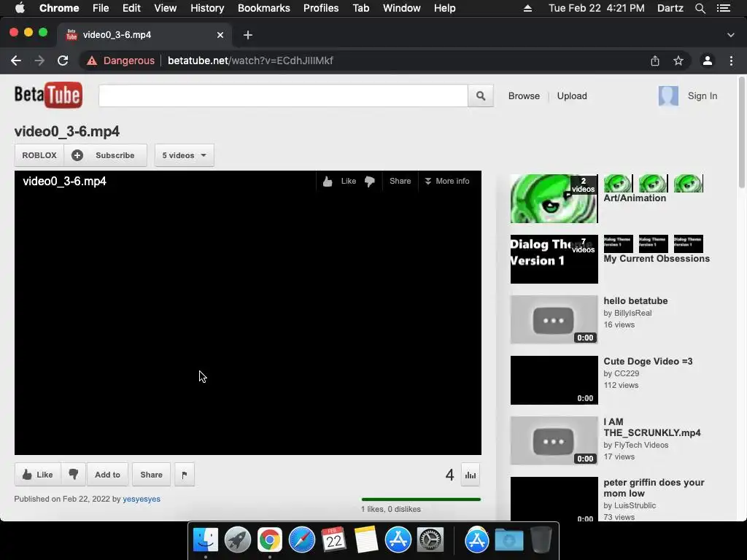Open the Profiles menu

321,8
